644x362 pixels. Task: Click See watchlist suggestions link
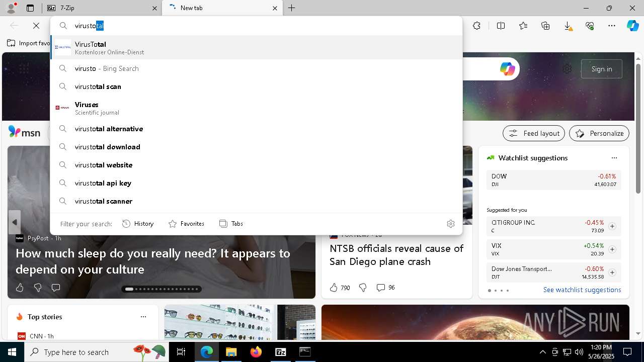point(582,290)
